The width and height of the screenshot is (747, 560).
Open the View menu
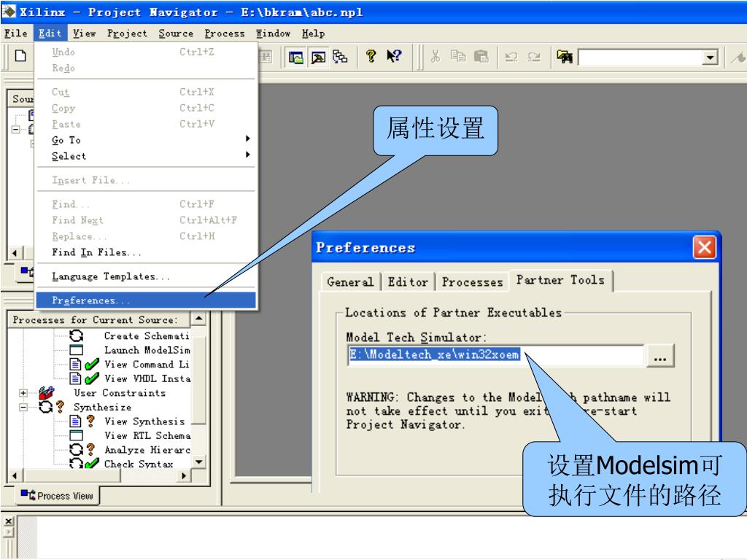pos(85,34)
